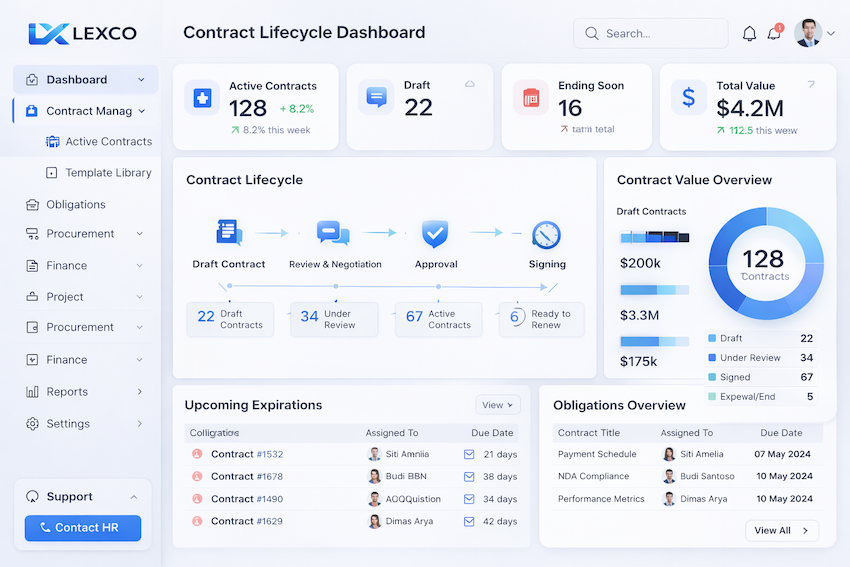Image resolution: width=850 pixels, height=567 pixels.
Task: Click warning icon beside Contract #1532
Action: [197, 454]
